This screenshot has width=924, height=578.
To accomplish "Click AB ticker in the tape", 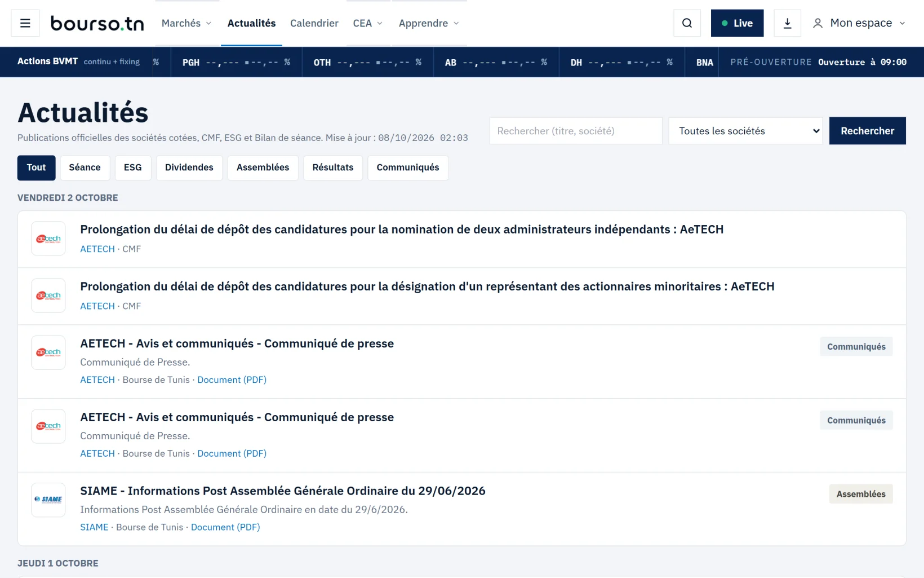I will (496, 62).
